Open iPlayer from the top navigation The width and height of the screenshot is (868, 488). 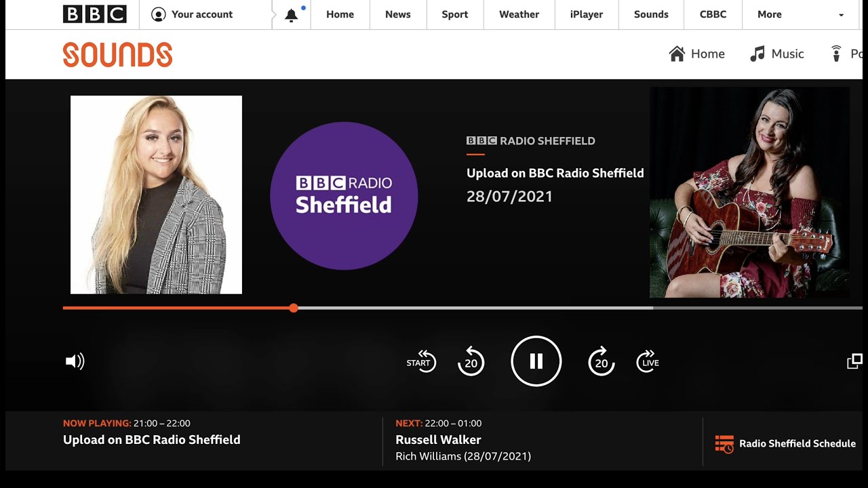click(x=587, y=14)
